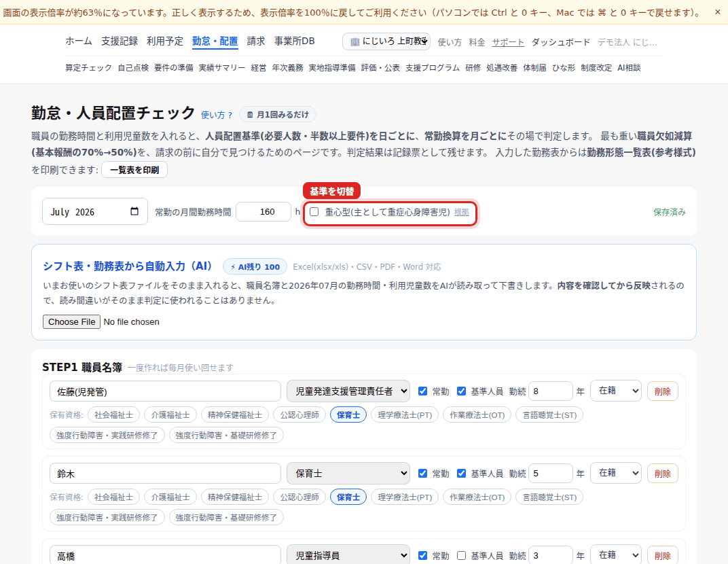This screenshot has width=728, height=564.
Task: Click the 使い方 link in the header
Action: click(450, 42)
